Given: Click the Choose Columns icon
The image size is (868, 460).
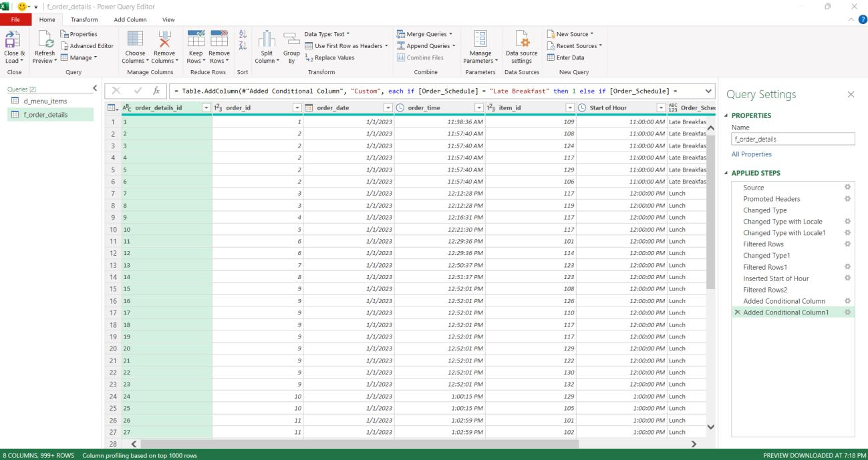Looking at the screenshot, I should tap(136, 39).
